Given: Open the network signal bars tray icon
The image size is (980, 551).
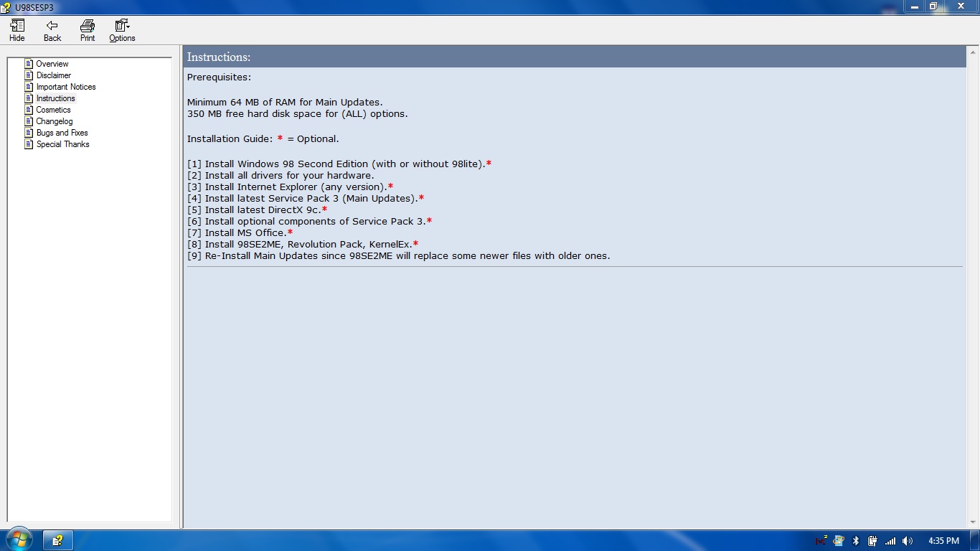Looking at the screenshot, I should click(x=890, y=541).
